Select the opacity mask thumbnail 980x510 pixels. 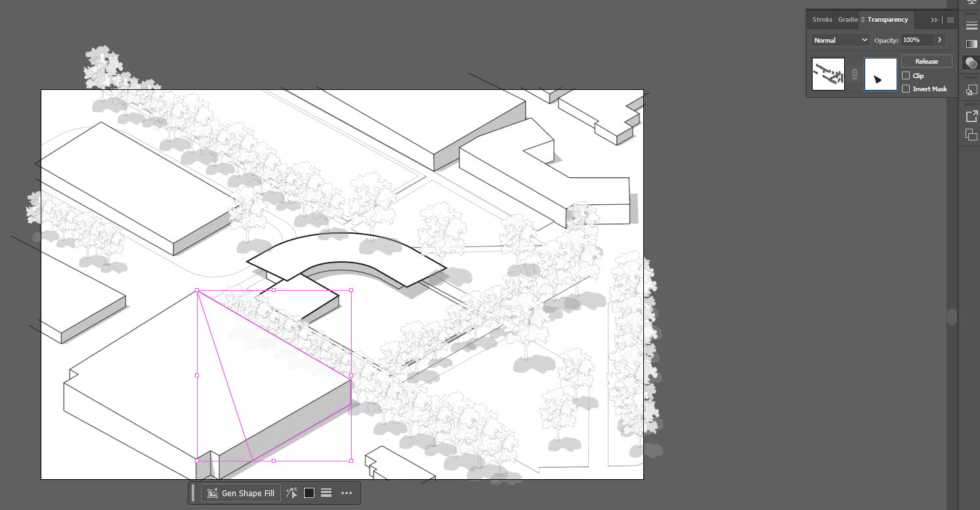[x=880, y=74]
